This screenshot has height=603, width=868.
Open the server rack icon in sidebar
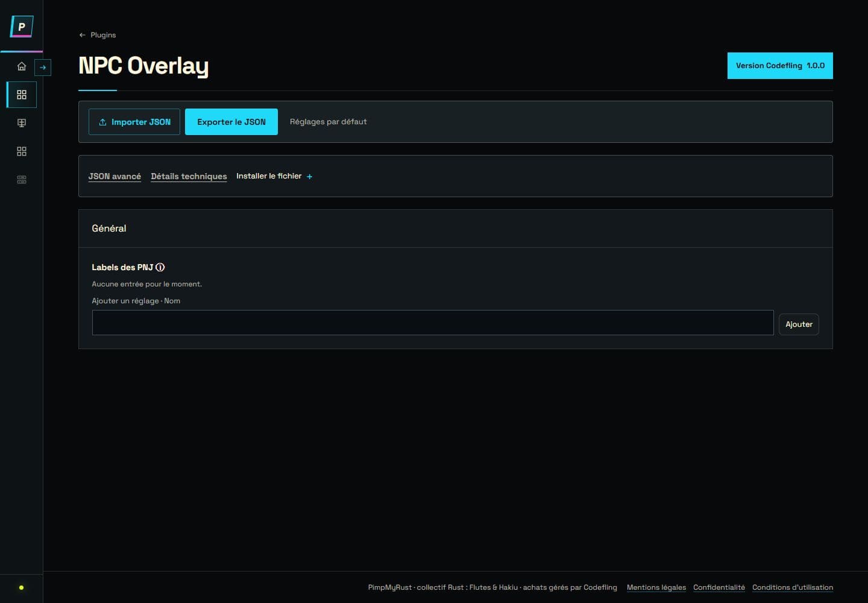[22, 180]
